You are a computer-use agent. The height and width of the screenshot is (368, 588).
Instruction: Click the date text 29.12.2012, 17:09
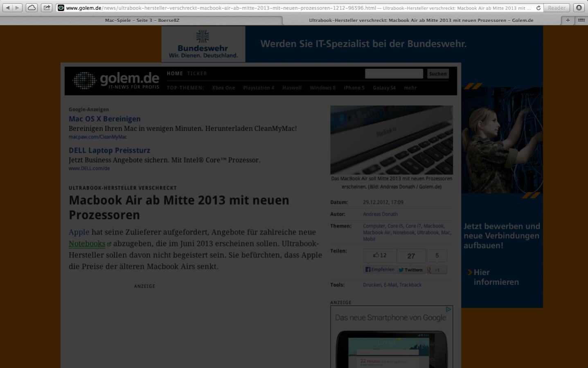pos(383,202)
